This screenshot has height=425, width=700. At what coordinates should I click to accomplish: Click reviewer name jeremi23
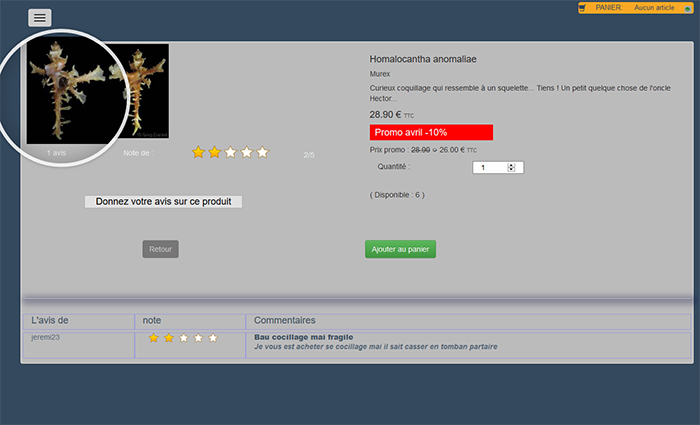click(x=46, y=337)
